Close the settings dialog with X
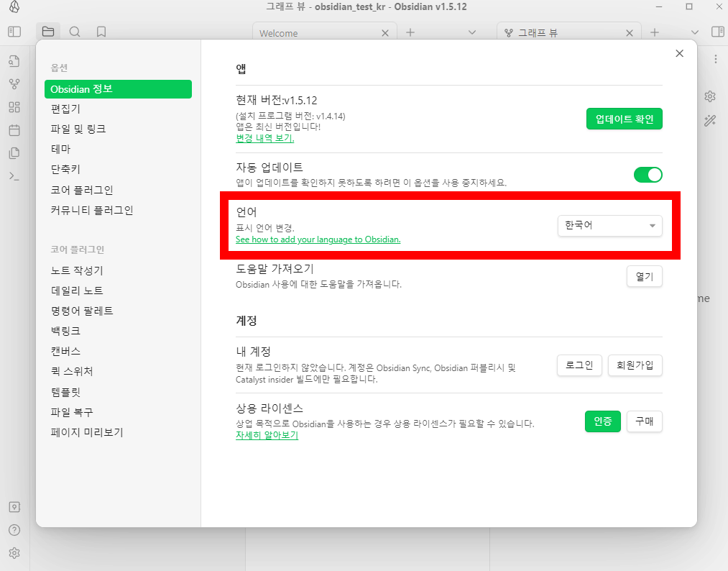 679,53
